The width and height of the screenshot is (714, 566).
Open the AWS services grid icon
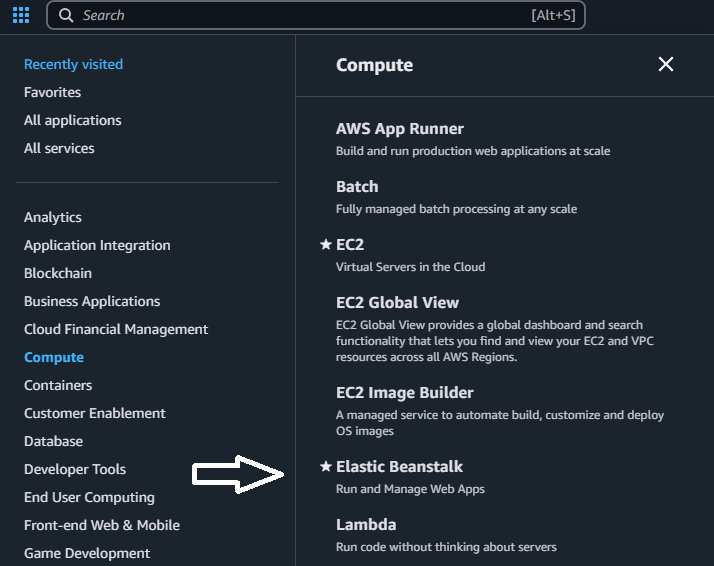21,15
